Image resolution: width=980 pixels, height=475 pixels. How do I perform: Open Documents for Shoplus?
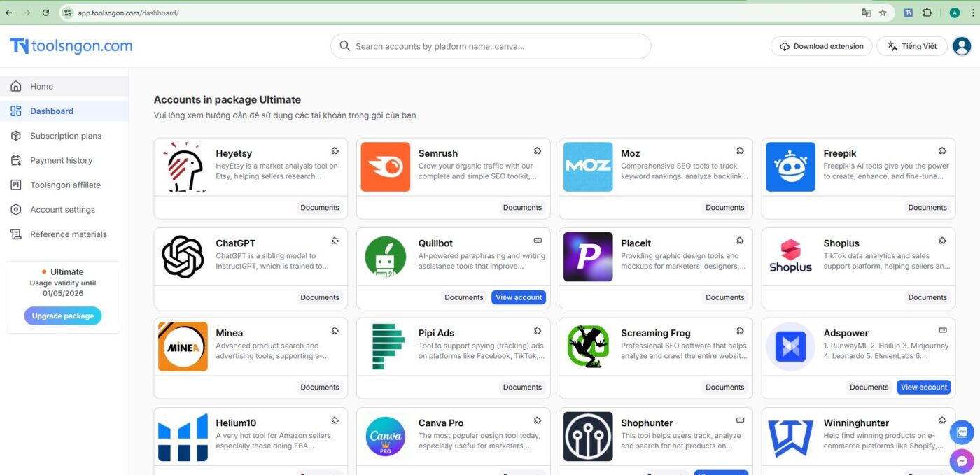tap(927, 297)
